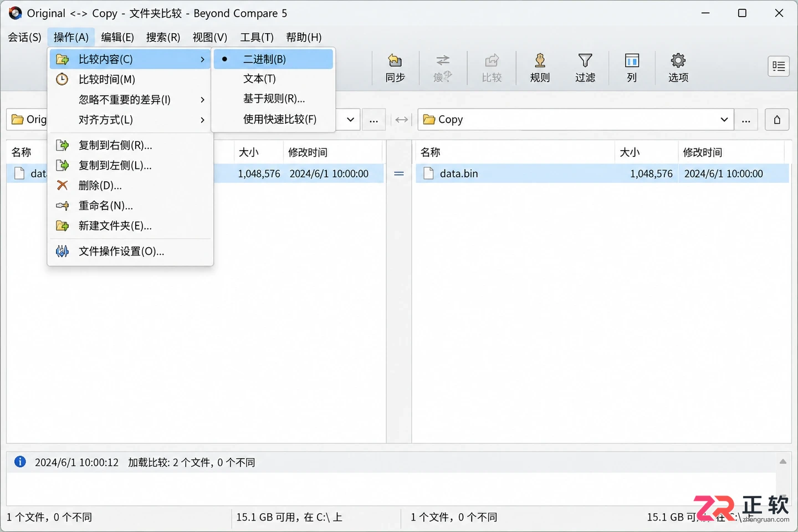Open the Copy folder path dropdown arrow

click(x=724, y=120)
